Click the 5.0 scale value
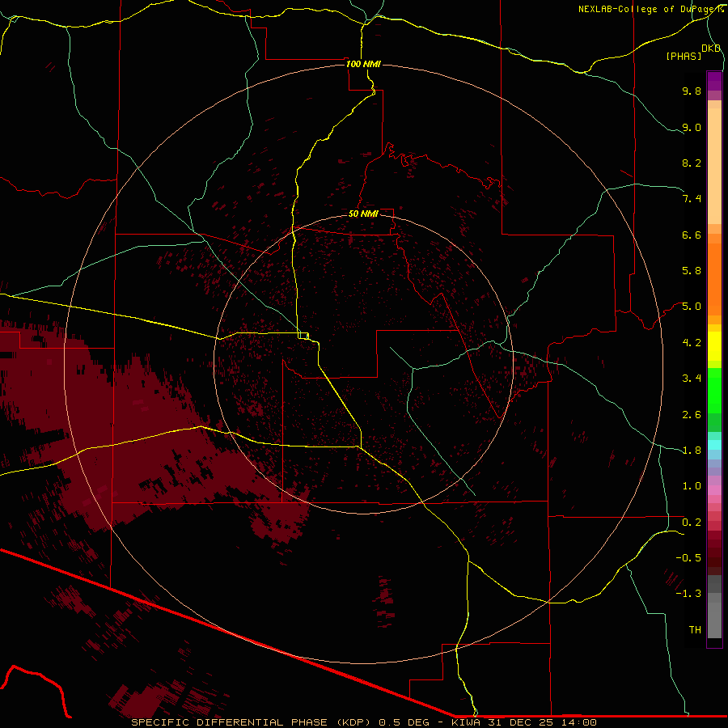 point(692,307)
